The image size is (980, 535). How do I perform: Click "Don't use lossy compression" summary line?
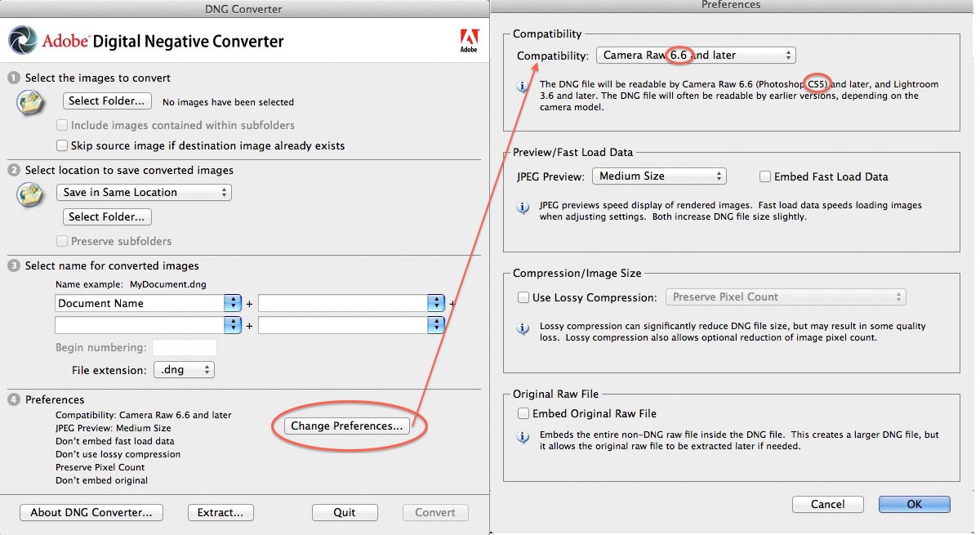(118, 454)
